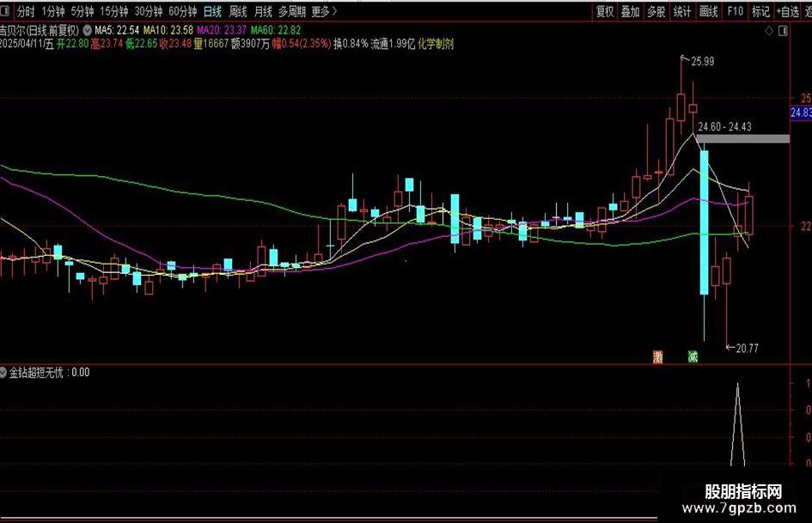812x523 pixels.
Task: Click the MA20: 23.37 label
Action: tap(222, 31)
